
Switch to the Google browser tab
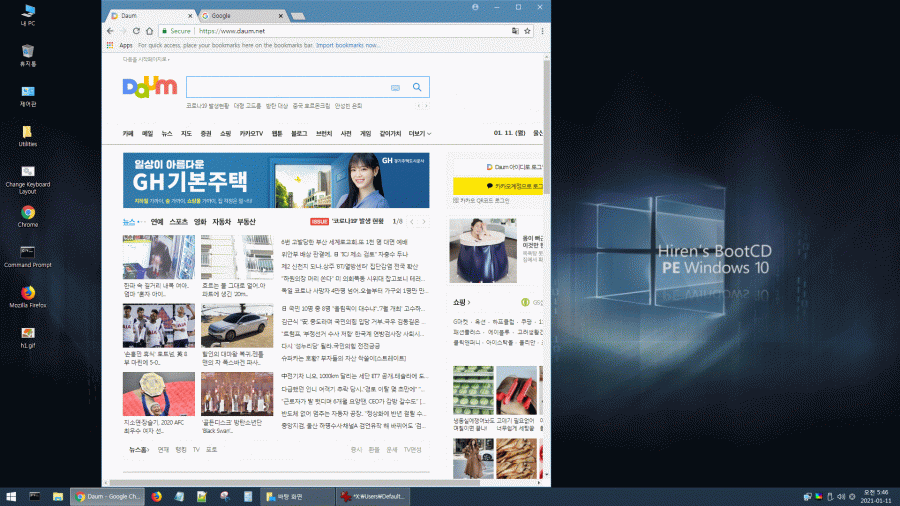coord(241,15)
